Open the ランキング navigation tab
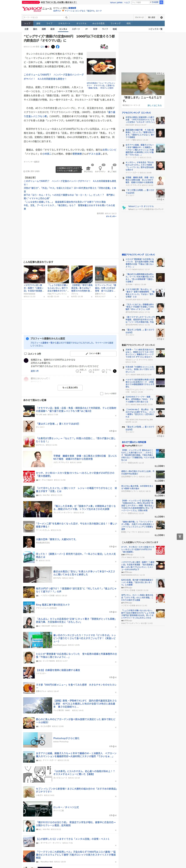The width and height of the screenshot is (186, 868). pyautogui.click(x=115, y=24)
